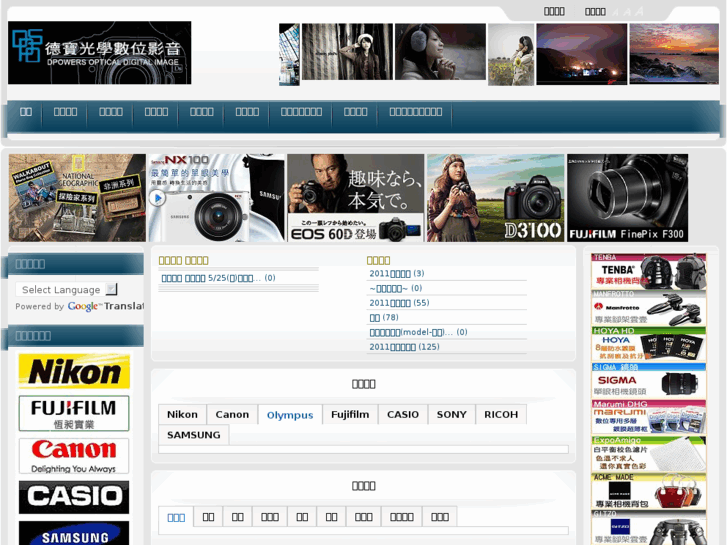Click the last item in the blue navigation bar
Screen dimensions: 727x545
click(x=416, y=112)
